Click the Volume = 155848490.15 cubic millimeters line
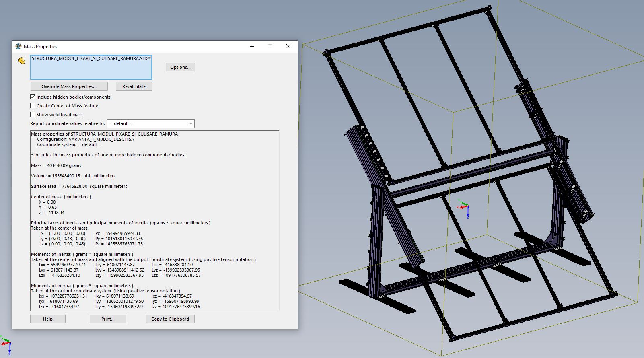This screenshot has width=644, height=358. [73, 176]
